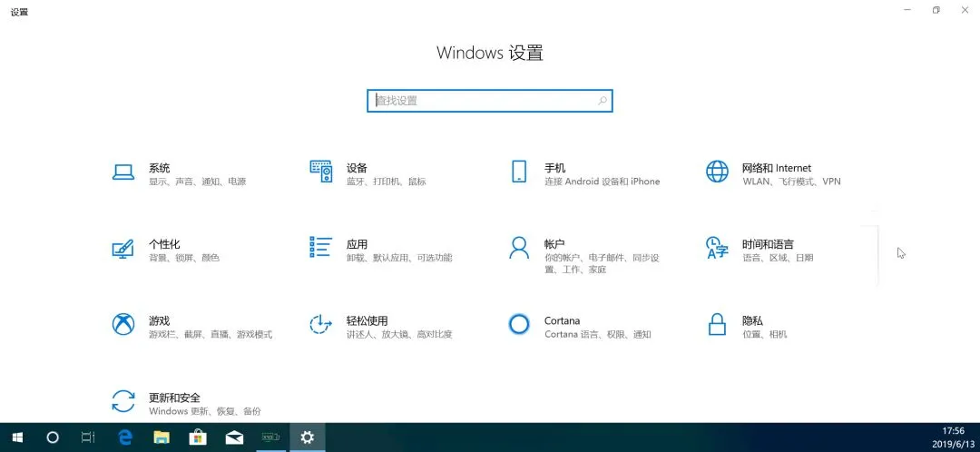
Task: Open the 系统 laptop icon category
Action: (x=123, y=172)
